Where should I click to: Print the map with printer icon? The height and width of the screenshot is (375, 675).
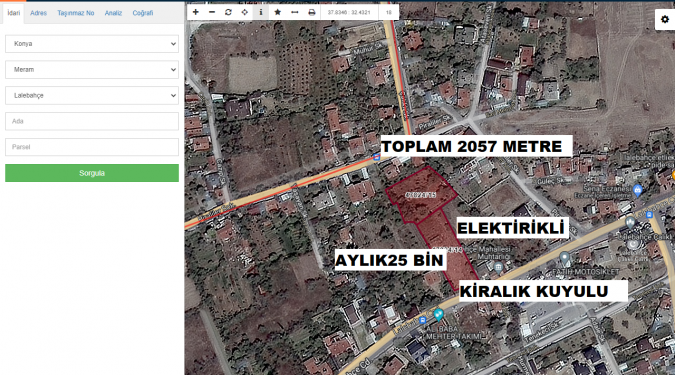click(312, 12)
